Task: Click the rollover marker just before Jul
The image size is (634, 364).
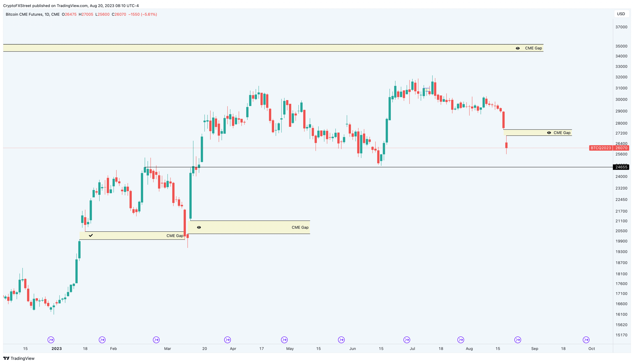Action: [407, 340]
